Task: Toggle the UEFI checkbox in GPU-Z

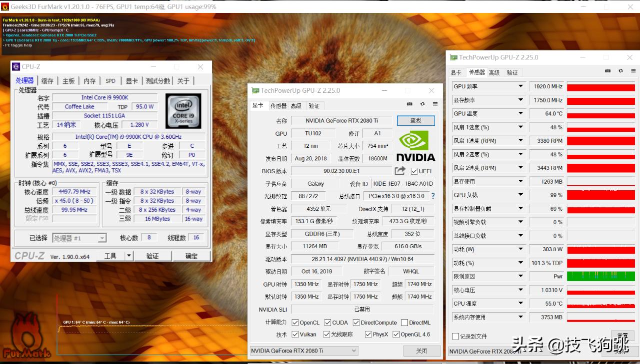Action: (414, 170)
